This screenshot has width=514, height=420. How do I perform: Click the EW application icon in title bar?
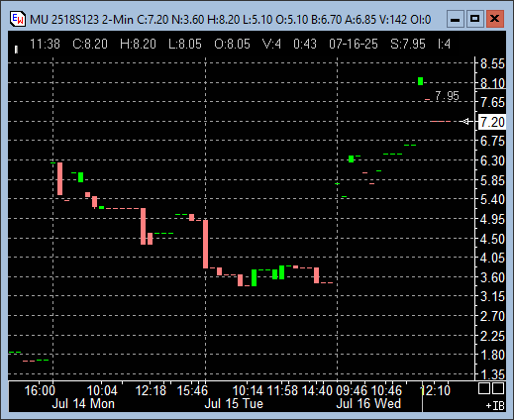coord(17,19)
